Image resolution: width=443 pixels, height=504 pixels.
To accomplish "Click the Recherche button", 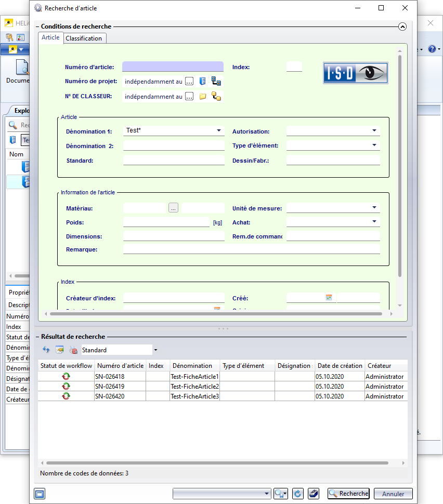I will coord(348,494).
